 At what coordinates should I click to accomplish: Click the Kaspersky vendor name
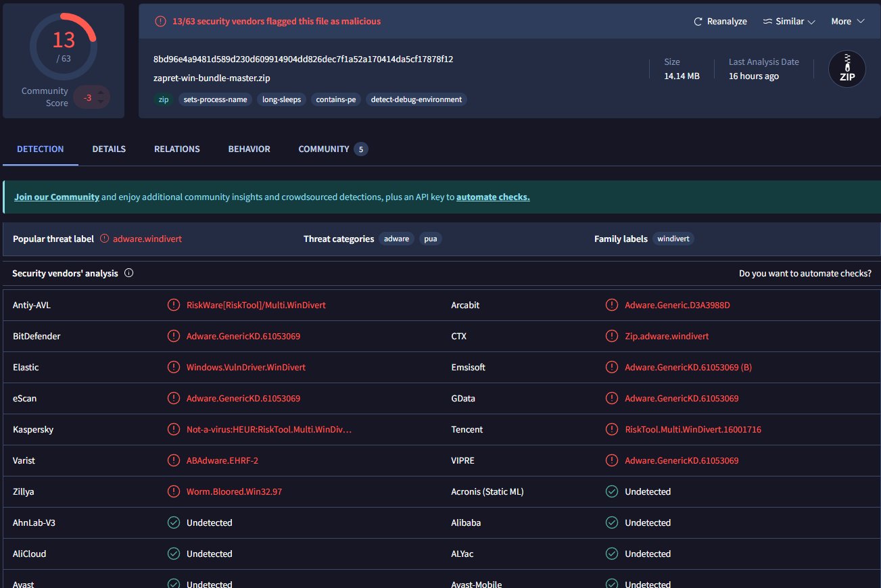(33, 430)
